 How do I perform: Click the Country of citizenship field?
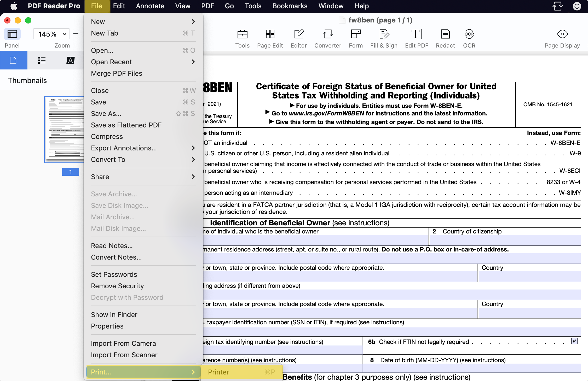pyautogui.click(x=505, y=240)
